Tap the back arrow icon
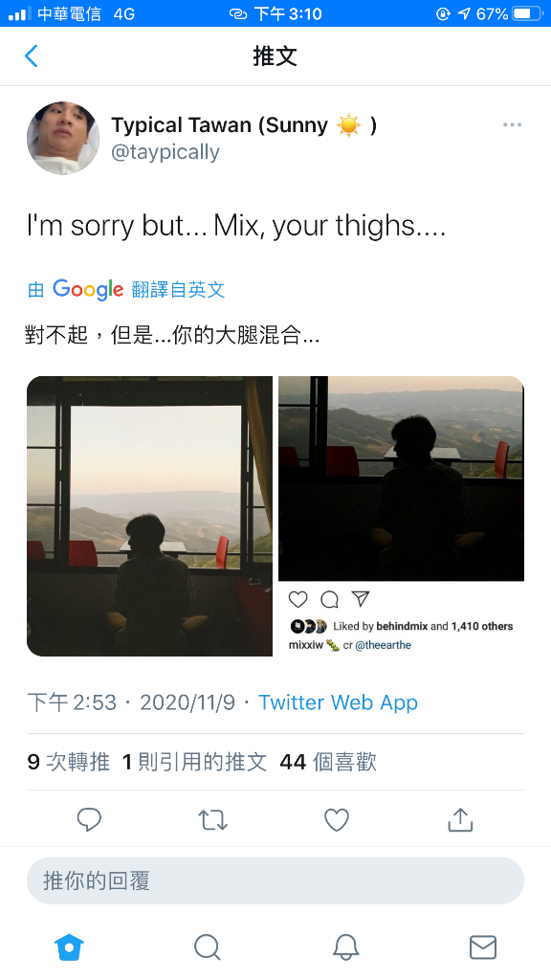551x980 pixels. pos(32,56)
